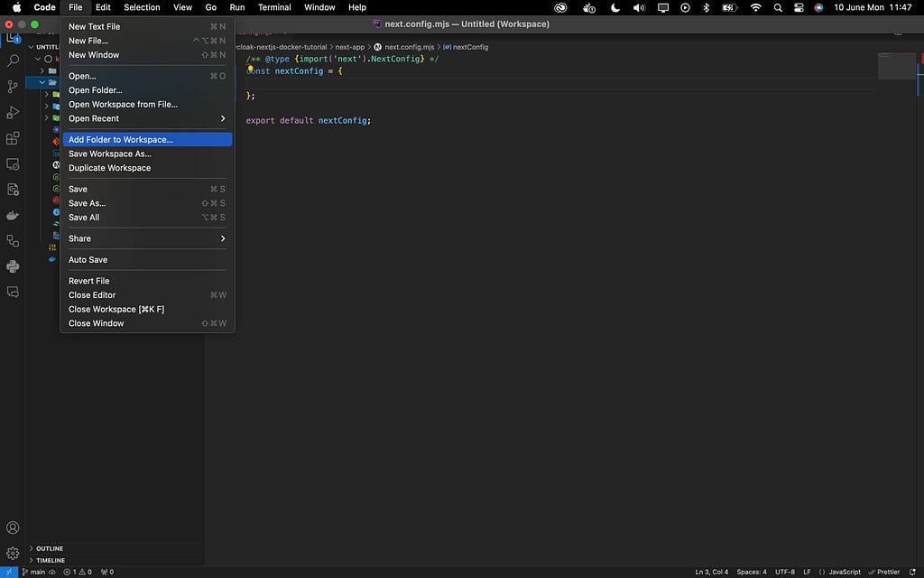Choose Revert File menu item

point(147,281)
